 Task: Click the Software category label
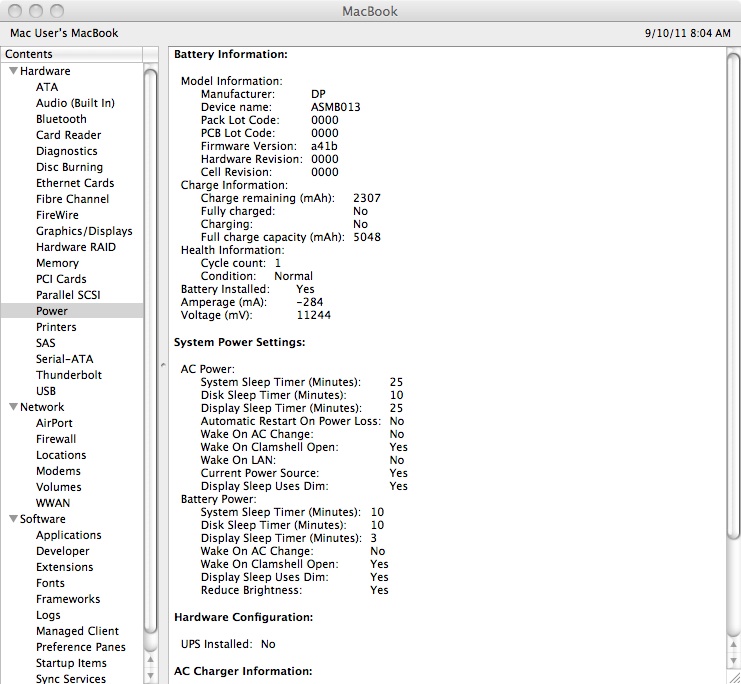[x=43, y=519]
